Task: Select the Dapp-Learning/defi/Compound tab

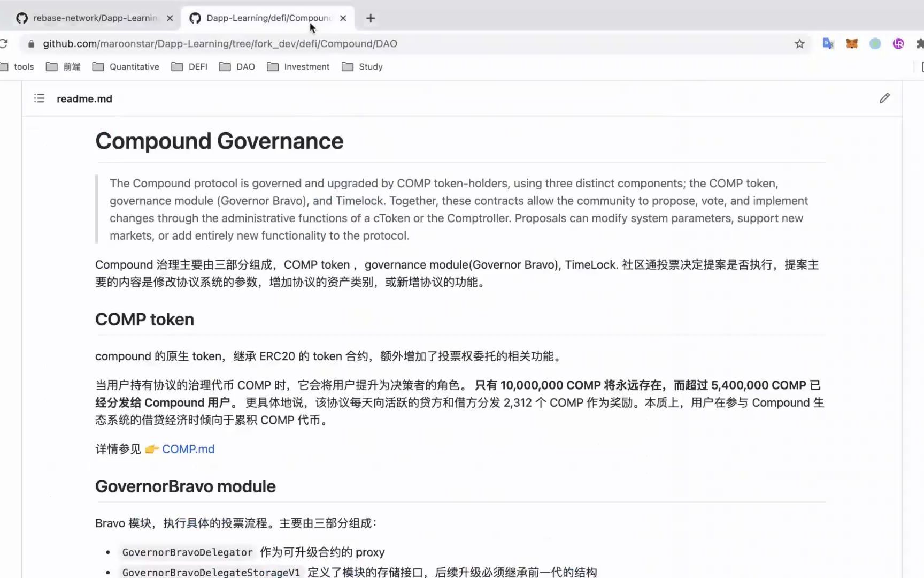Action: click(x=268, y=18)
